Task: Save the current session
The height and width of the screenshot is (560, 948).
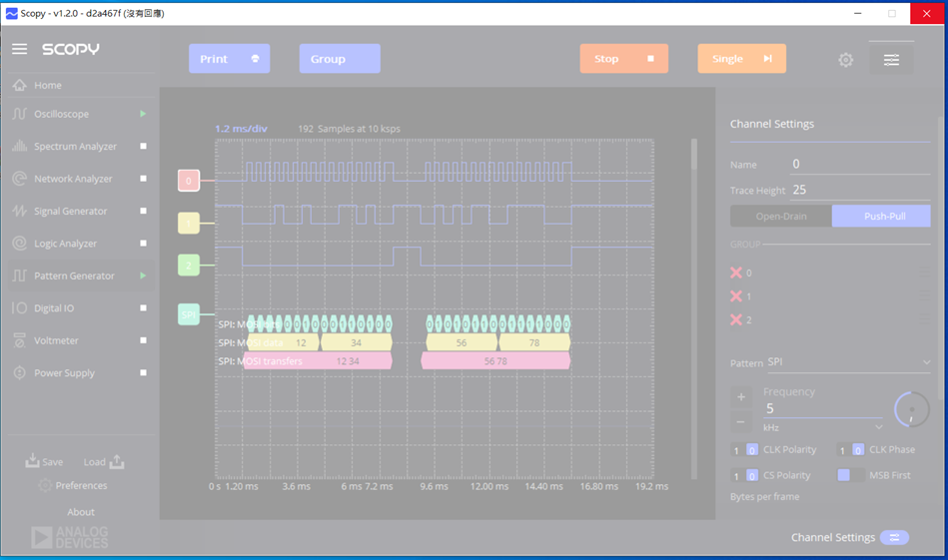Action: tap(44, 461)
